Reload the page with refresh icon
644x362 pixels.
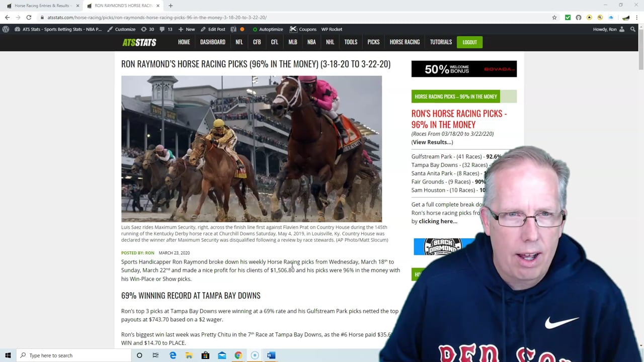(29, 17)
